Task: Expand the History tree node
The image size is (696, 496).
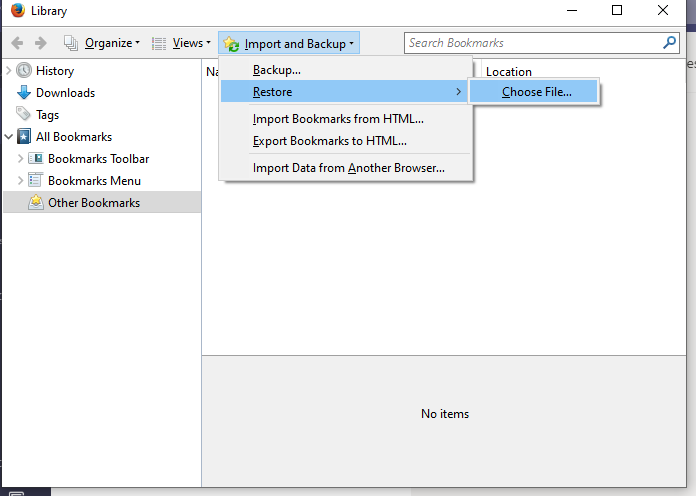Action: point(8,70)
